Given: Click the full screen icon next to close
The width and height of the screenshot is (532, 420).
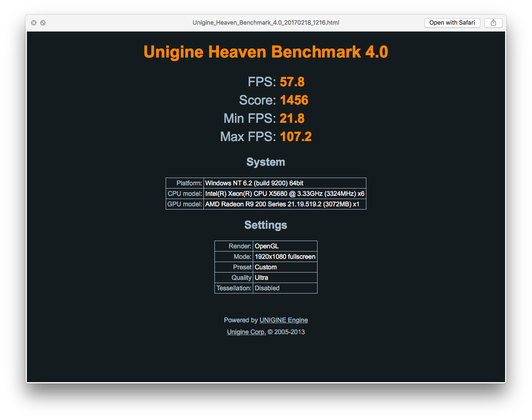Looking at the screenshot, I should tap(43, 23).
